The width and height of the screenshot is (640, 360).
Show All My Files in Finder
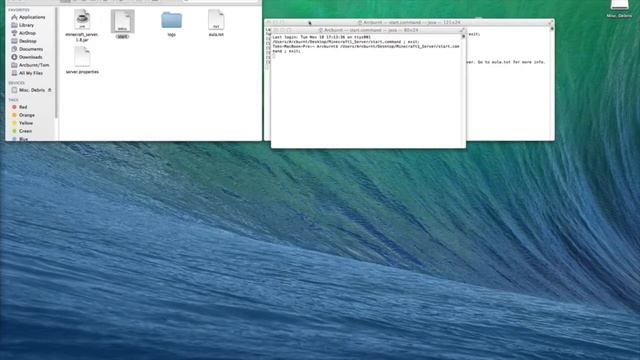point(27,73)
